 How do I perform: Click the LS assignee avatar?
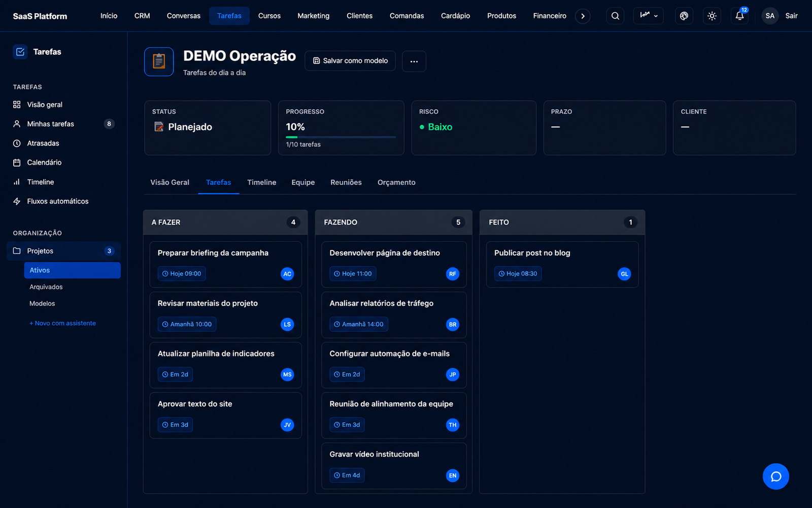pyautogui.click(x=287, y=324)
